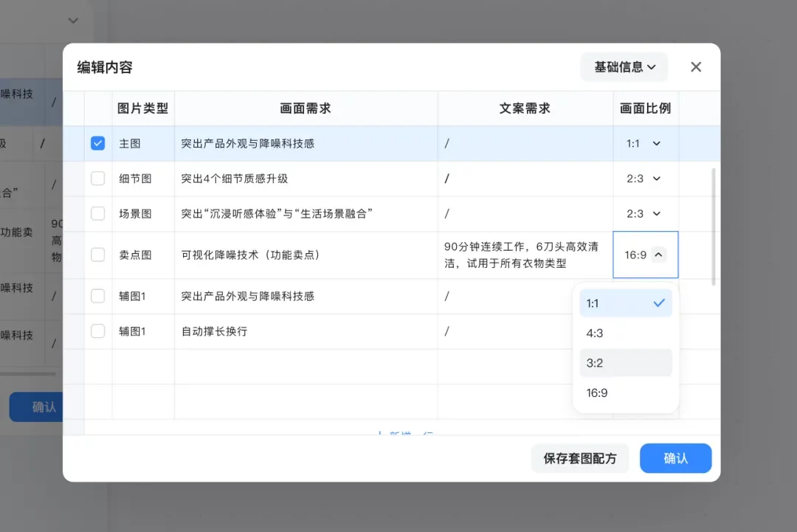This screenshot has width=797, height=532.
Task: Check the second 辅图1 row checkbox
Action: coord(97,331)
